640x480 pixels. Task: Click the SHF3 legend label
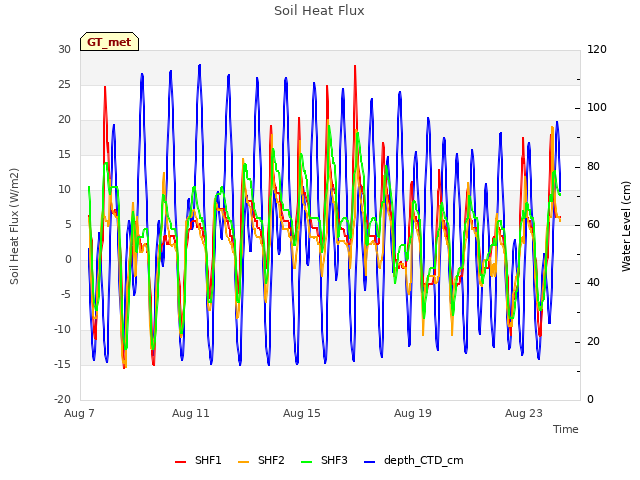pos(334,460)
